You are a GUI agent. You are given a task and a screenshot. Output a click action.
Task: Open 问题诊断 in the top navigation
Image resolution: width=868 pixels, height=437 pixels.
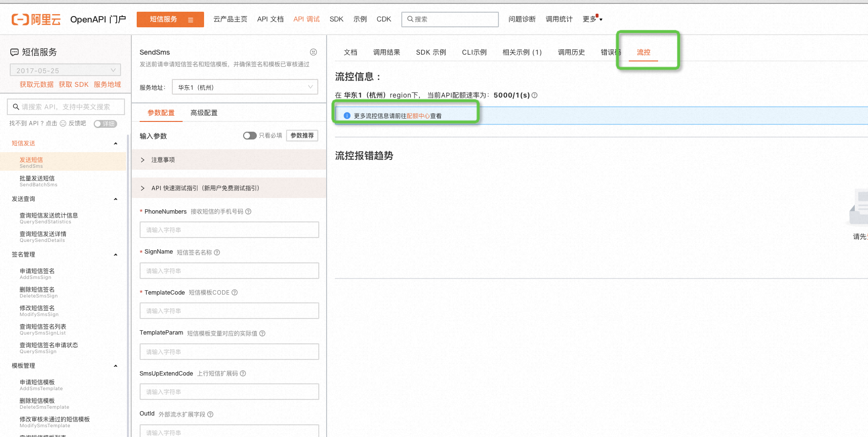point(522,19)
